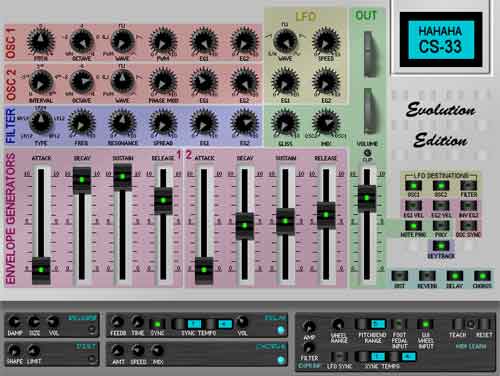This screenshot has width=500, height=376.
Task: Click the delay TIME knob
Action: (137, 322)
